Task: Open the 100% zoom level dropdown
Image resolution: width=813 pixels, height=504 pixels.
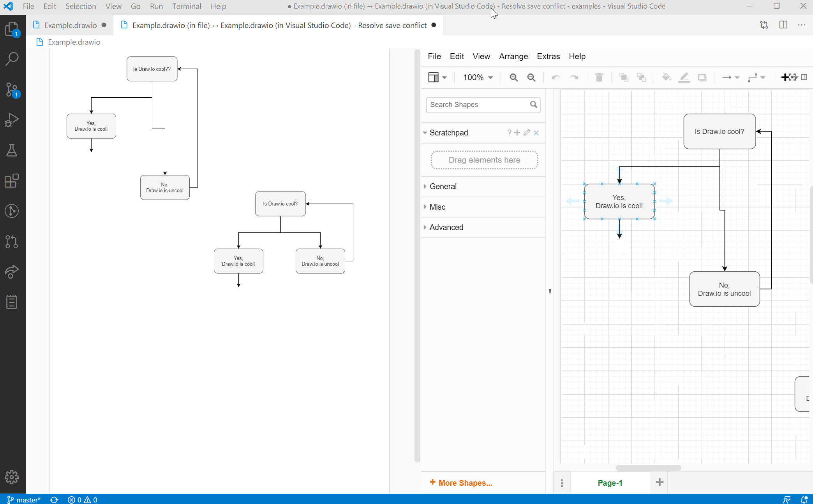Action: [x=477, y=77]
